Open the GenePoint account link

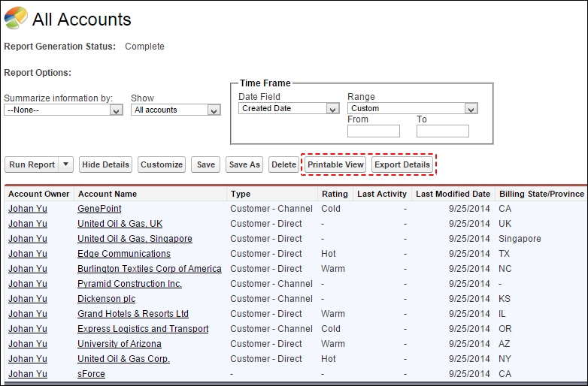tap(99, 209)
